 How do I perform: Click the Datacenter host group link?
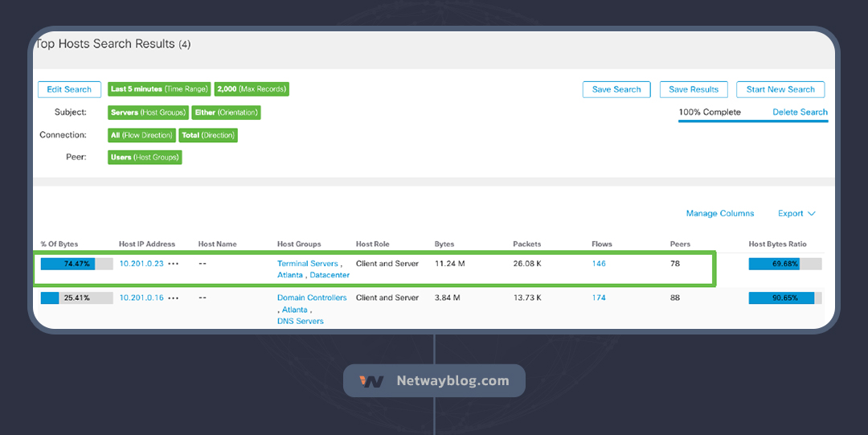[x=330, y=275]
